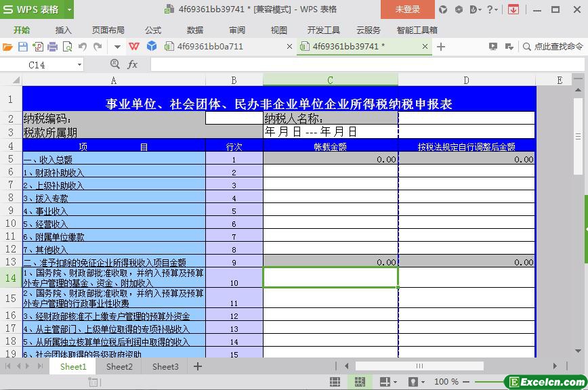Click the Print Preview icon
This screenshot has height=390, width=588.
click(67, 47)
